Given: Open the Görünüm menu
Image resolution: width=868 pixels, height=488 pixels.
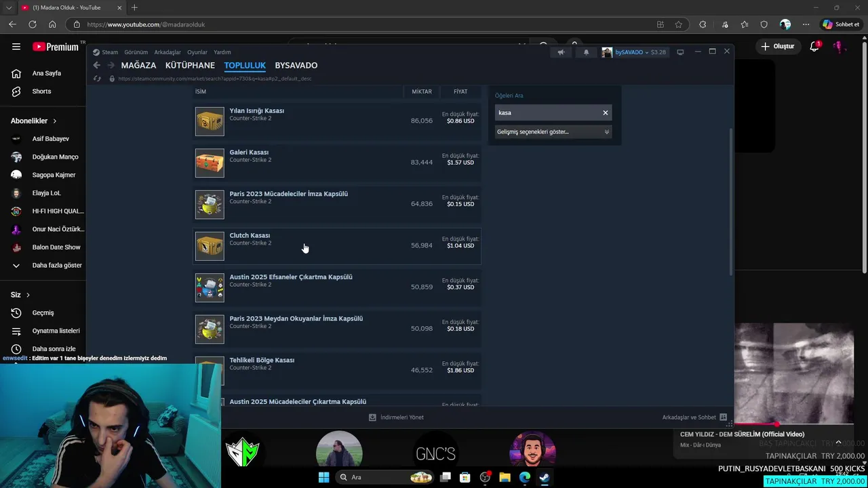Looking at the screenshot, I should (136, 52).
